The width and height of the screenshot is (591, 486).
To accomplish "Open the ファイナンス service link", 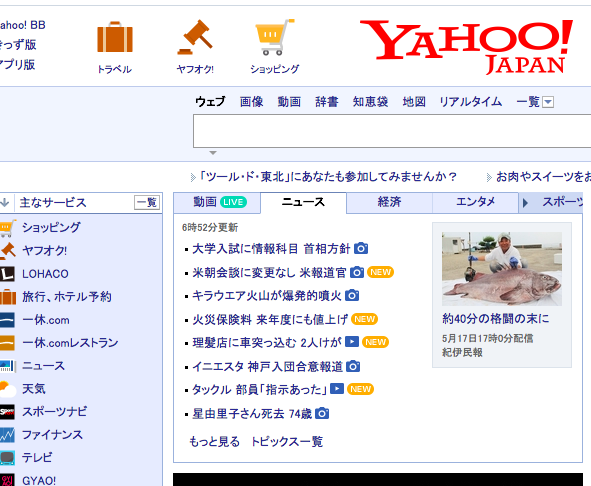I will [x=52, y=435].
